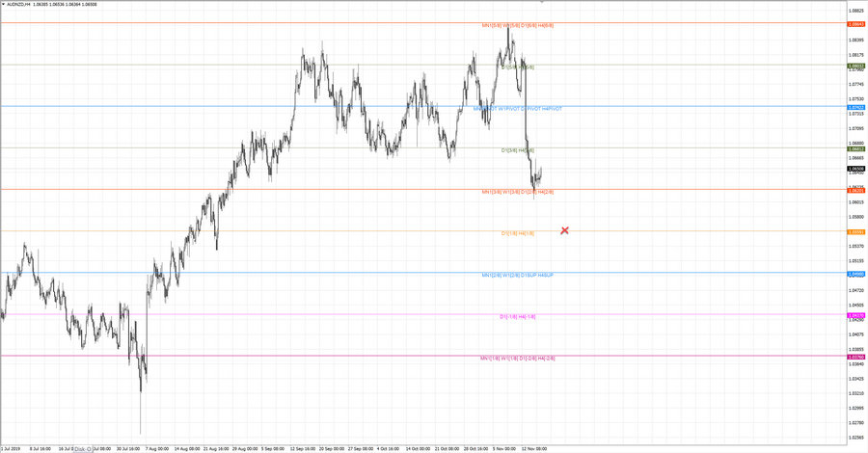Viewport: 868px width, 453px height.
Task: Click the 21 Oct 08:00 date label
Action: coord(447,449)
